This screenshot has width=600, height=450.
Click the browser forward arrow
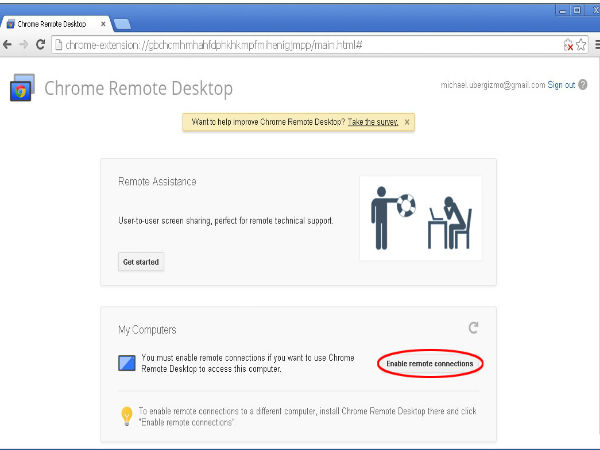(x=23, y=45)
